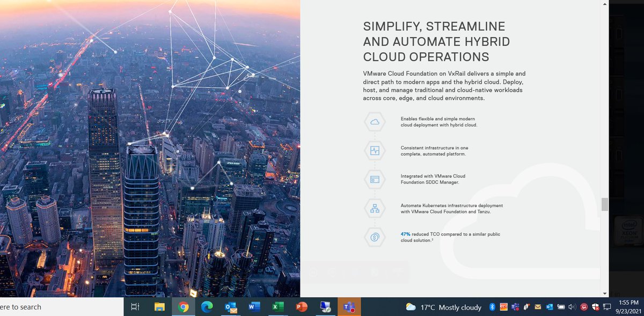Viewport: 644px width, 316px height.
Task: Open Task View from the taskbar
Action: click(135, 307)
